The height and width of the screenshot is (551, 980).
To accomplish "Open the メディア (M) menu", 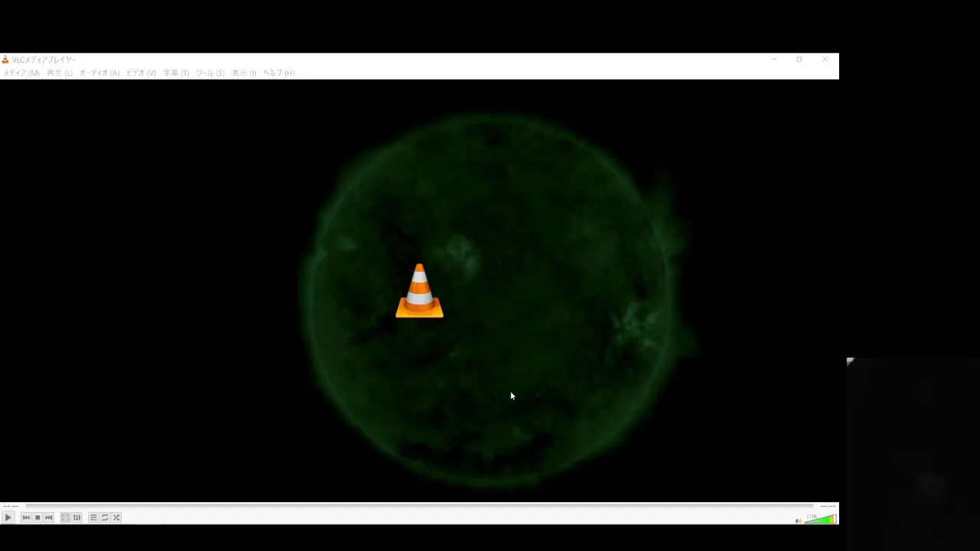I will click(21, 73).
